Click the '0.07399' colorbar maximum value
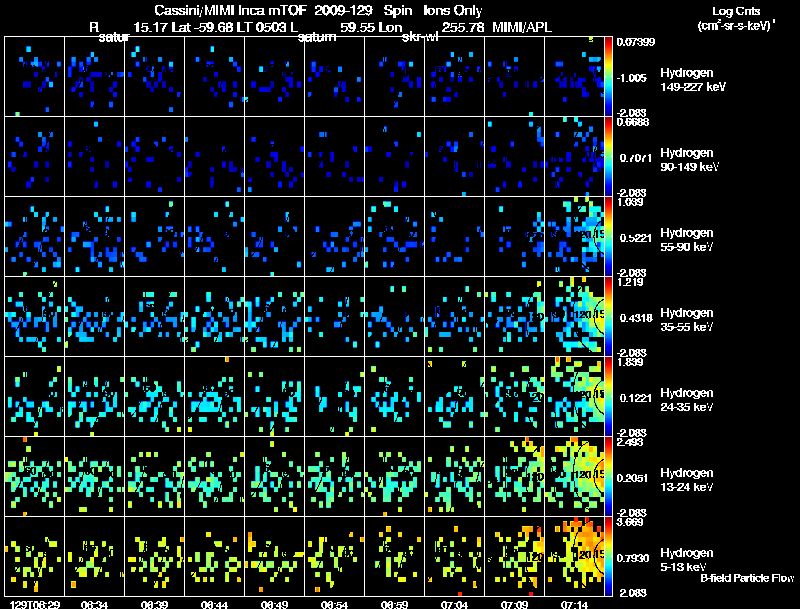The height and width of the screenshot is (609, 800). tap(635, 42)
